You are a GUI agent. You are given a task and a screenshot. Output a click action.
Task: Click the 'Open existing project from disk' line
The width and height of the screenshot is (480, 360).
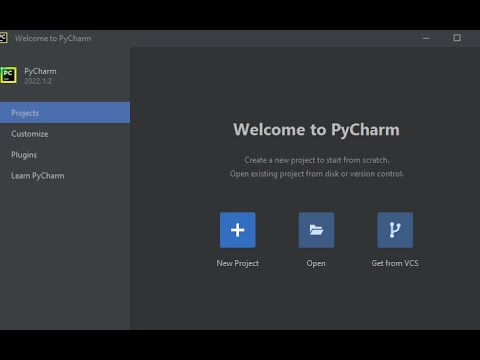tap(317, 174)
